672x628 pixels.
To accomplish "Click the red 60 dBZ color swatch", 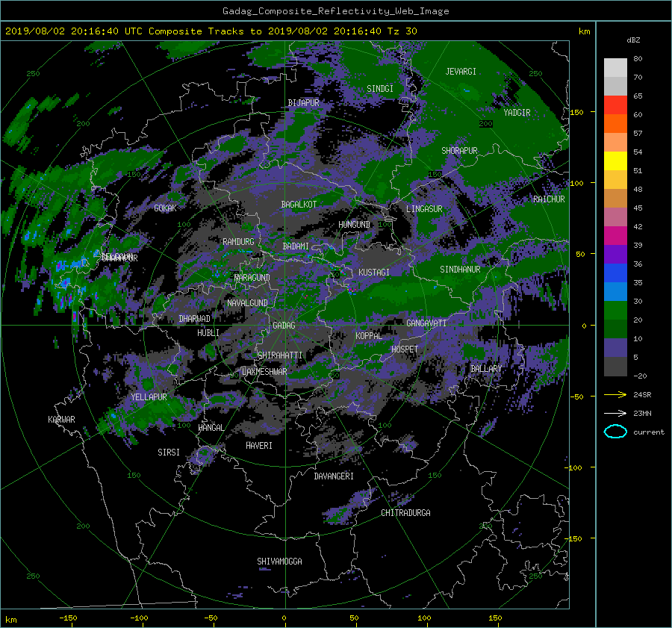I will (615, 105).
